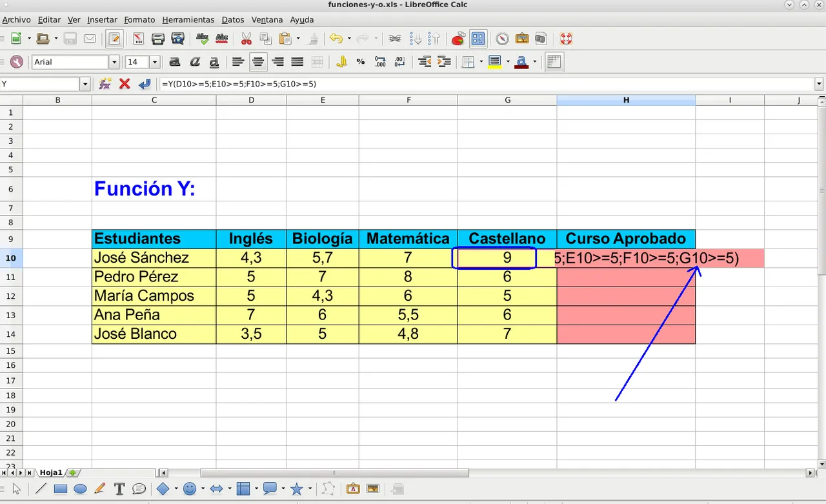
Task: Select cell containing José Blanco
Action: point(154,334)
